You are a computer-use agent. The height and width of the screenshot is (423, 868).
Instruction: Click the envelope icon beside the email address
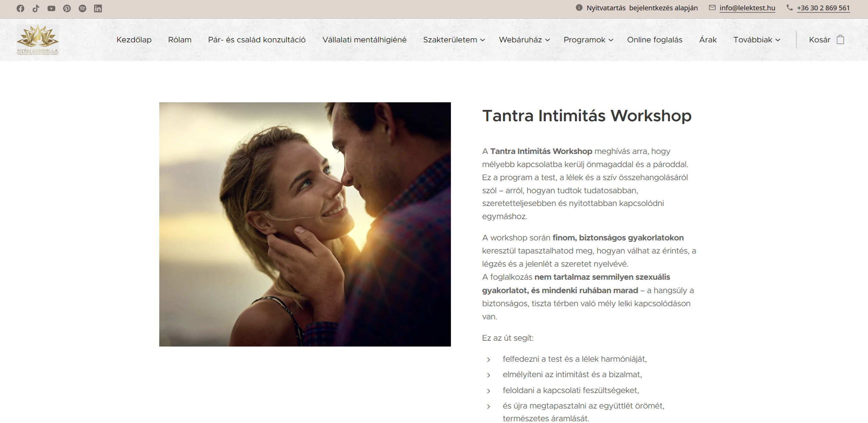tap(712, 8)
